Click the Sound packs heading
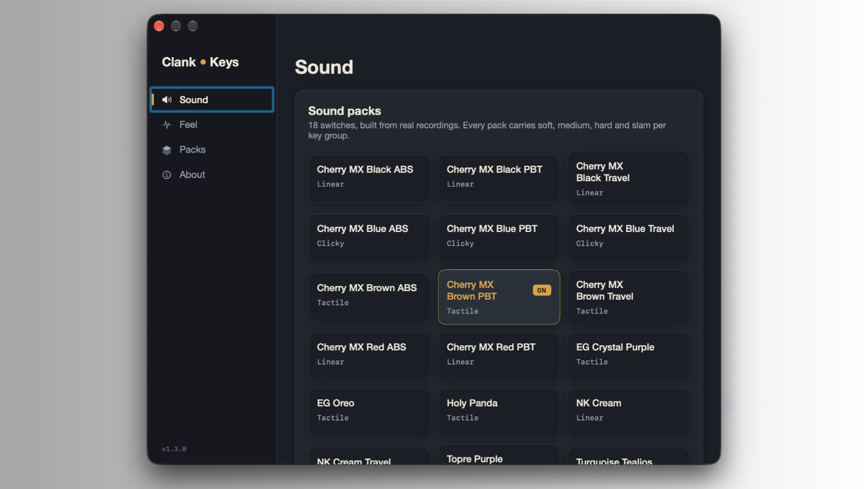Screen dimensions: 868x489 tap(345, 111)
